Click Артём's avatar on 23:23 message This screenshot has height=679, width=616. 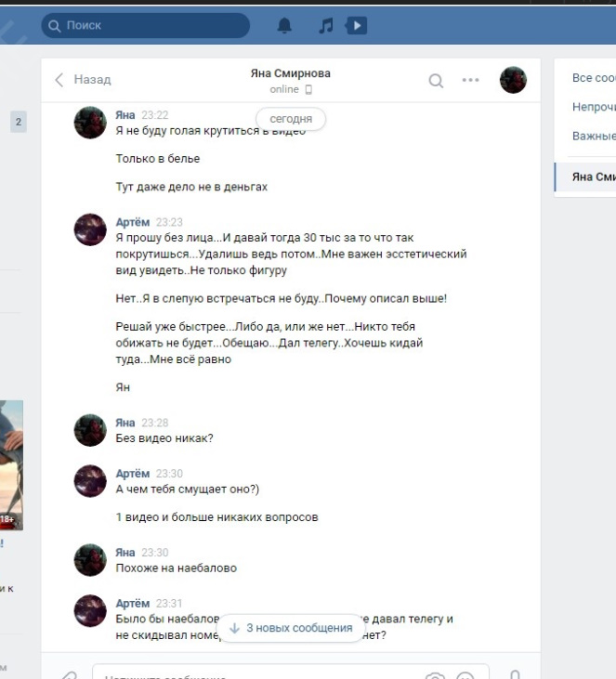coord(90,229)
